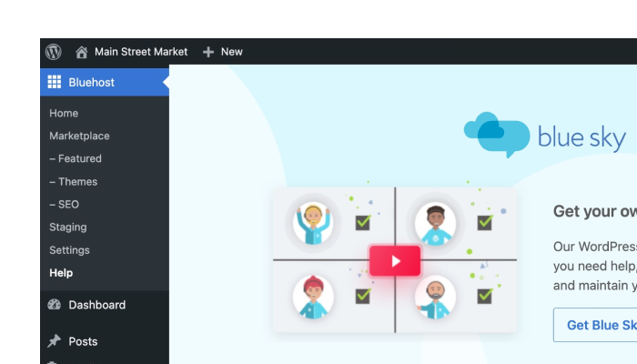Open Bluehost Settings in sidebar
The width and height of the screenshot is (637, 364).
click(x=69, y=250)
